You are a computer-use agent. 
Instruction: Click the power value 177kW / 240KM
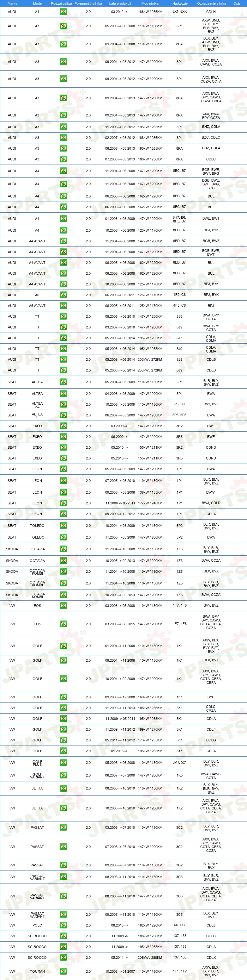[150, 503]
